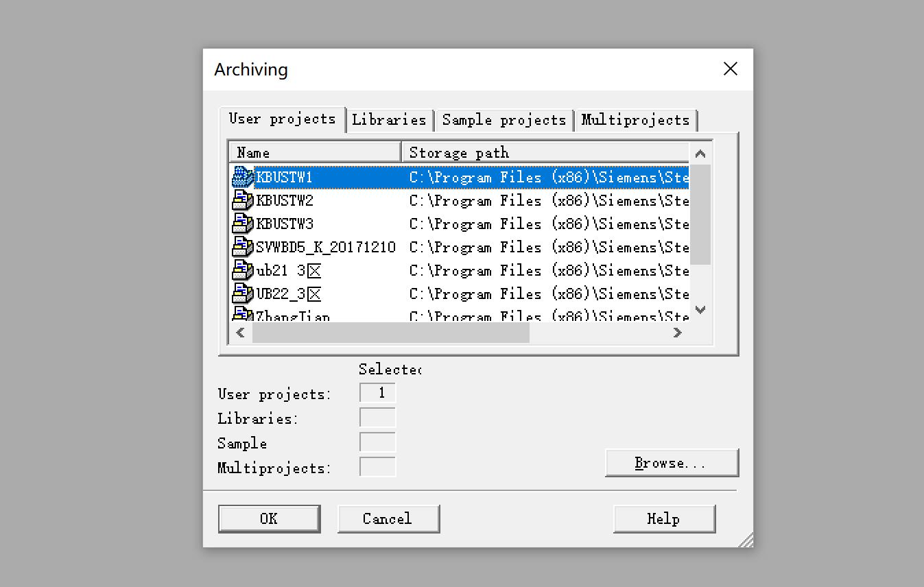
Task: Click the KBUSTW1 project icon
Action: pos(243,178)
